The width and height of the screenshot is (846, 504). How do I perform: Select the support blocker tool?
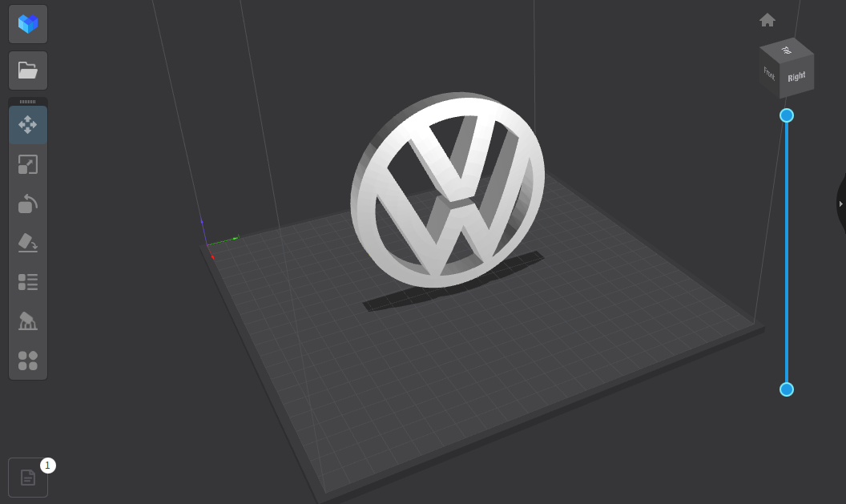tap(28, 321)
